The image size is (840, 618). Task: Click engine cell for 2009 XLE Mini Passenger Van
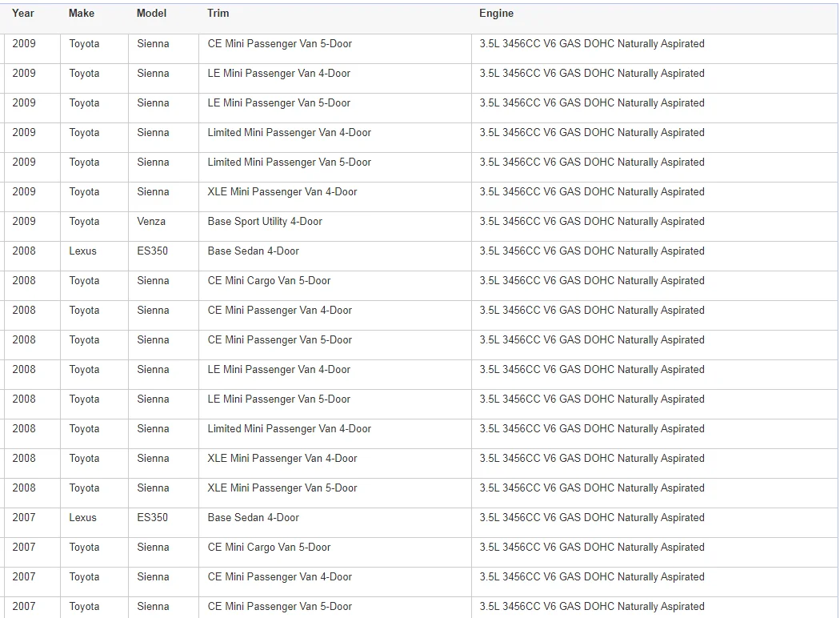(x=592, y=192)
